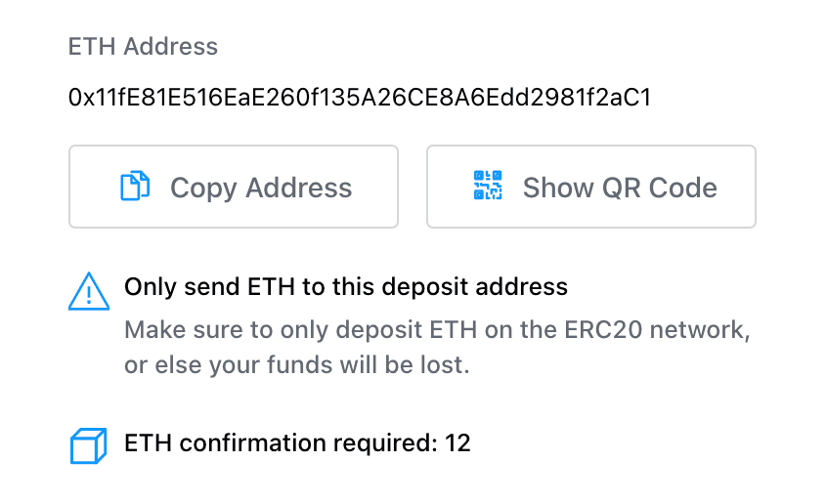Click the ETH Address label
The width and height of the screenshot is (827, 504).
pos(143,46)
